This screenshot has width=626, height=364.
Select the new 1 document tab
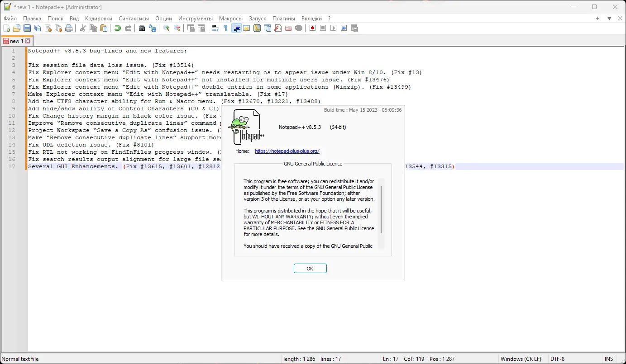click(x=17, y=40)
